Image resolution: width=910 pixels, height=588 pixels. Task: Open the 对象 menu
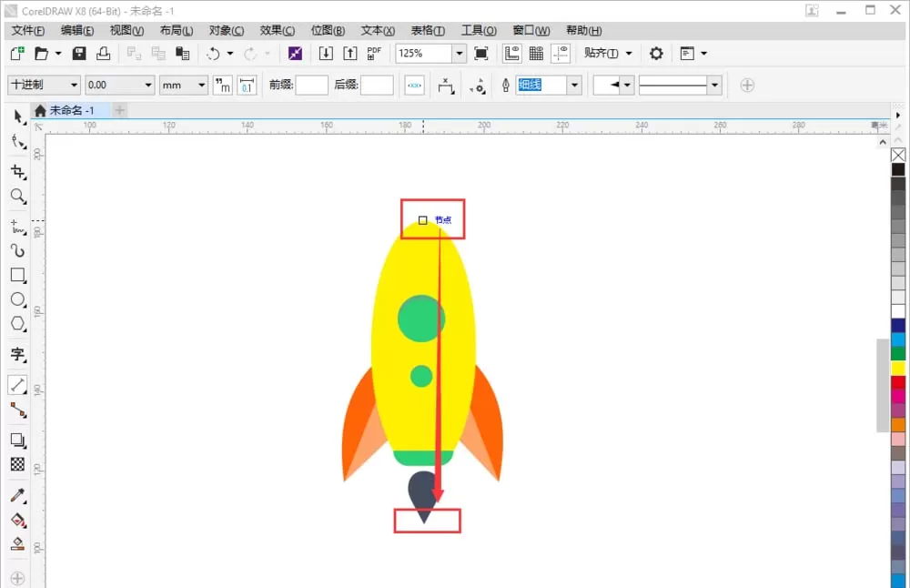(227, 30)
